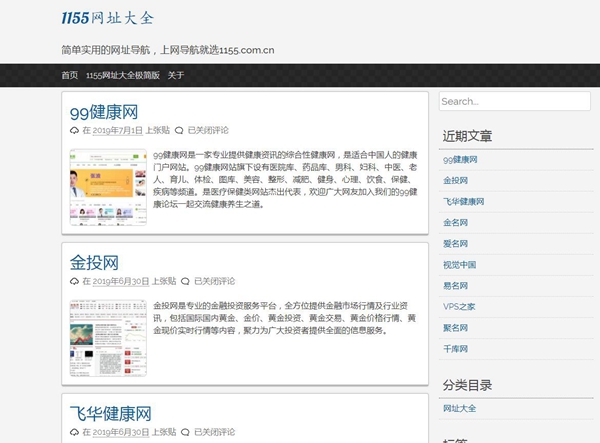This screenshot has height=443, width=600.
Task: Click the 1155网址大全 site logo
Action: (108, 18)
